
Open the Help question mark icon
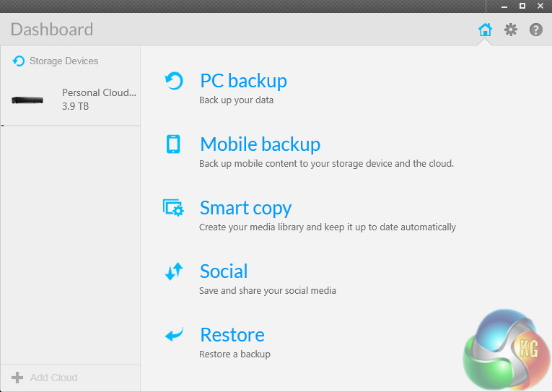point(536,30)
